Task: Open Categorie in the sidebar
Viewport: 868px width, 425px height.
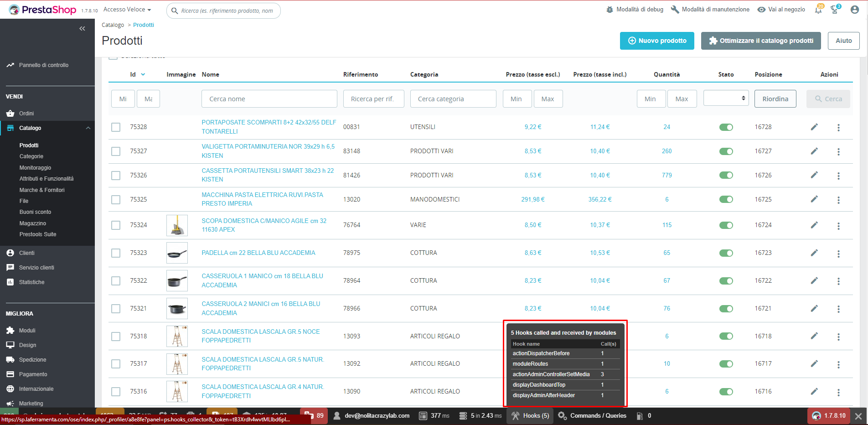Action: (x=31, y=156)
